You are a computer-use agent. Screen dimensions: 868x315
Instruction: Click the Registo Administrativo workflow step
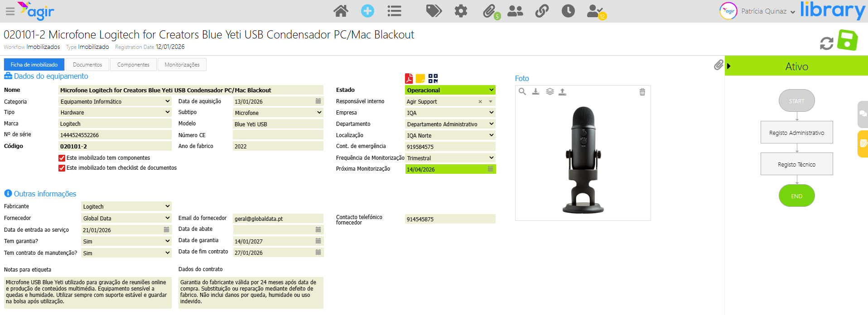(796, 133)
